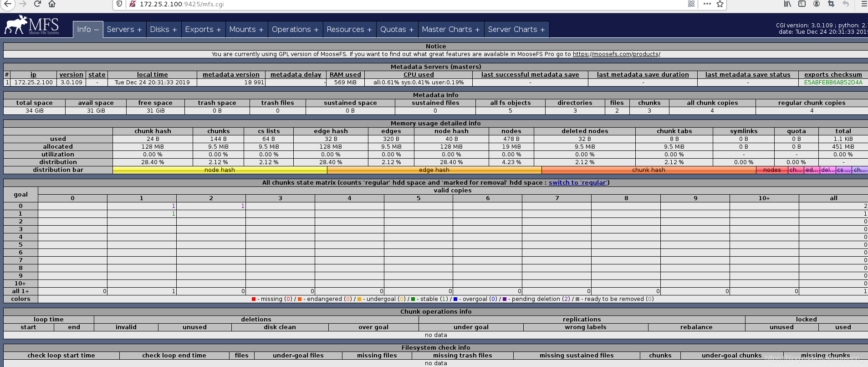
Task: Select master IP cell 172.25.2.100
Action: click(33, 83)
